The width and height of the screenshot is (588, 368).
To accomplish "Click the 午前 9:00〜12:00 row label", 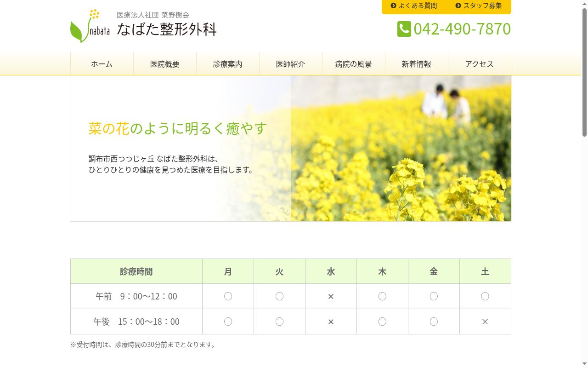I will (x=136, y=296).
